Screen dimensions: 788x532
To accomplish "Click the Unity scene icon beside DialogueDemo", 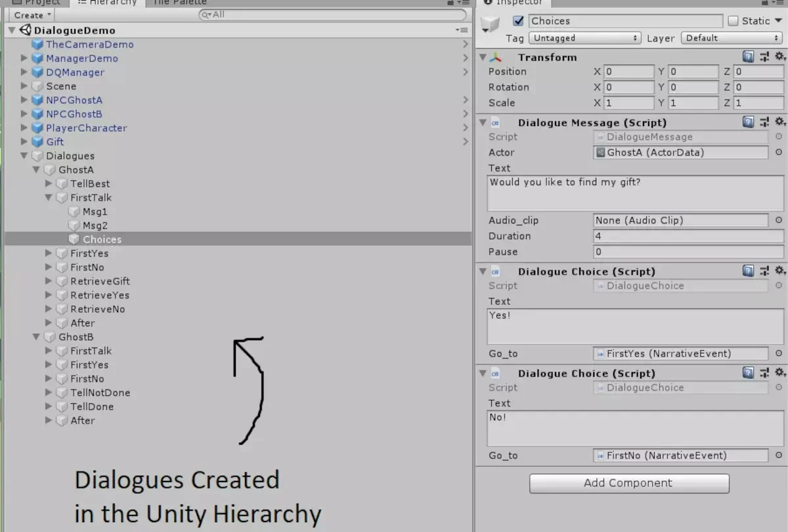I will coord(26,30).
